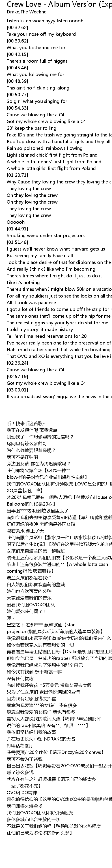Click the Crew Love song title heading
The height and width of the screenshot is (868, 112).
click(x=59, y=5)
